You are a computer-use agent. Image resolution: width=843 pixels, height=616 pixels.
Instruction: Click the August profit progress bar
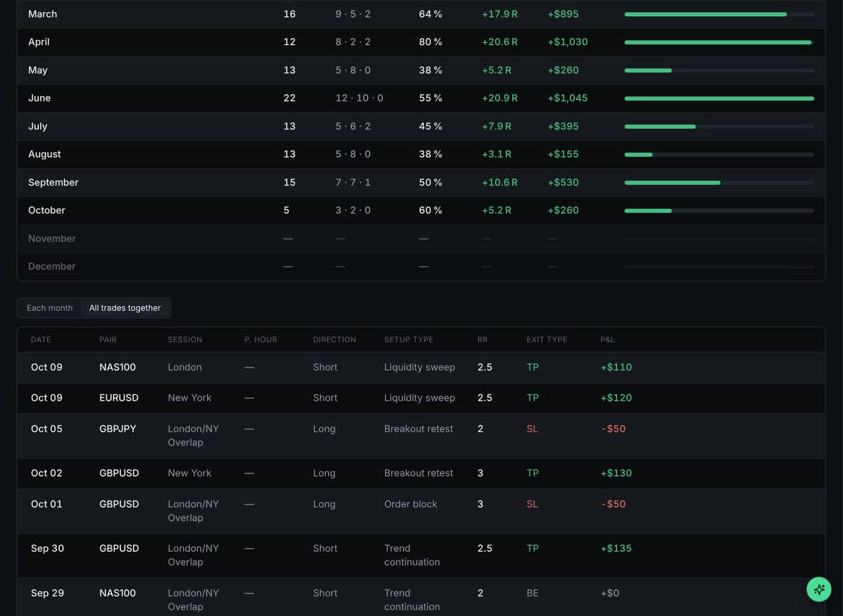[719, 154]
